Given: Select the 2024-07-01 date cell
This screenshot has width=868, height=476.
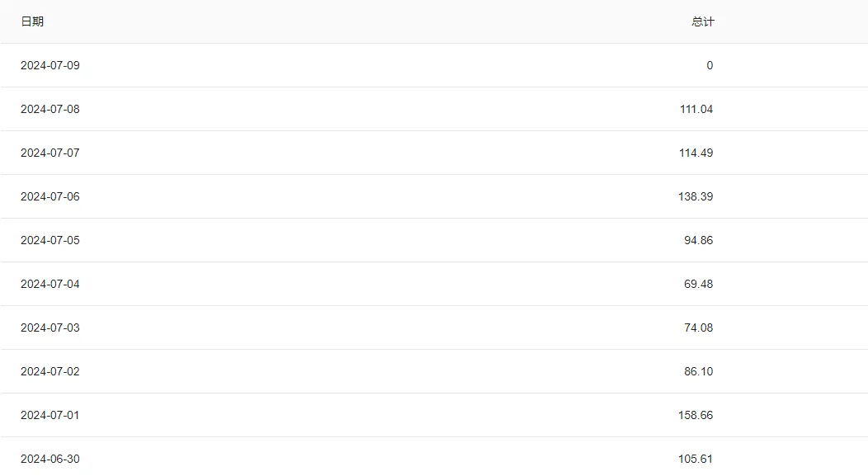Looking at the screenshot, I should [50, 415].
